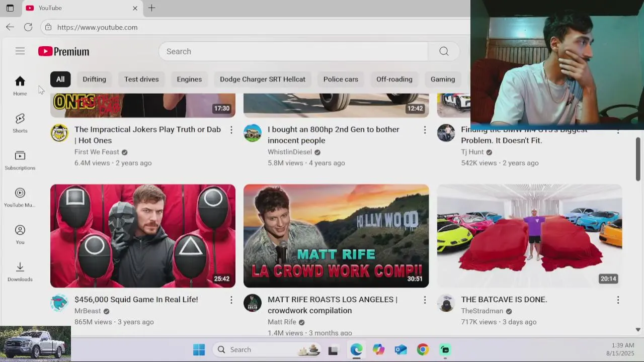Select the Drifting filter chip
This screenshot has width=644, height=362.
(x=94, y=79)
